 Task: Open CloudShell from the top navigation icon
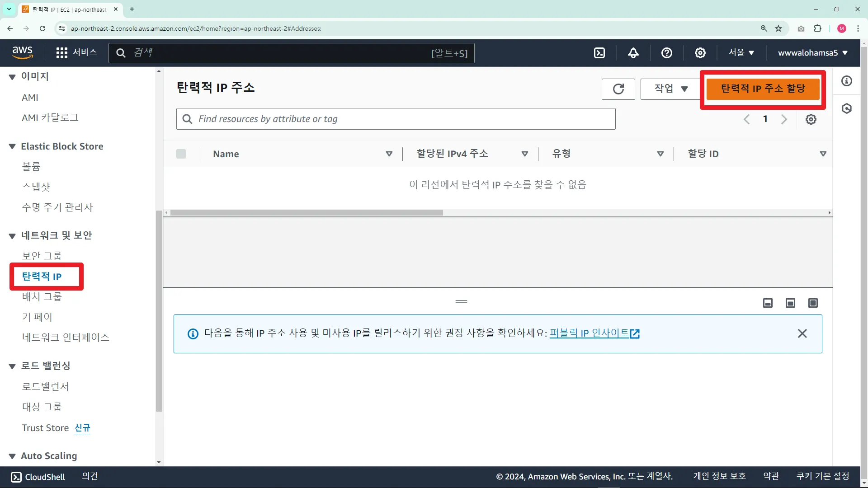(599, 53)
